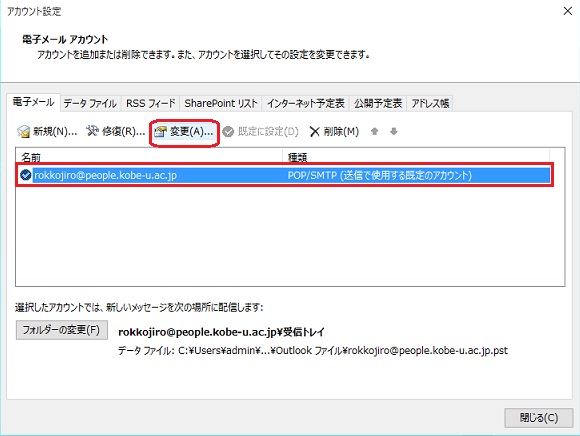Click the Repair (修復) tools icon
This screenshot has width=580, height=436.
coord(92,131)
